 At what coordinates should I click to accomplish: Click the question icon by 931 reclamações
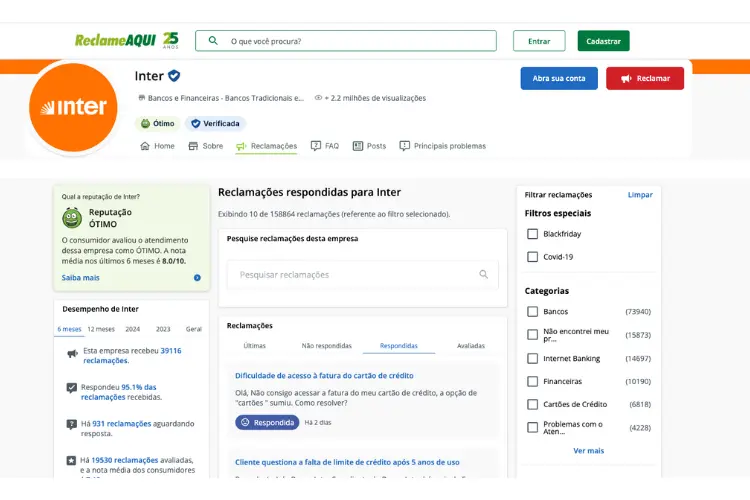pyautogui.click(x=71, y=424)
